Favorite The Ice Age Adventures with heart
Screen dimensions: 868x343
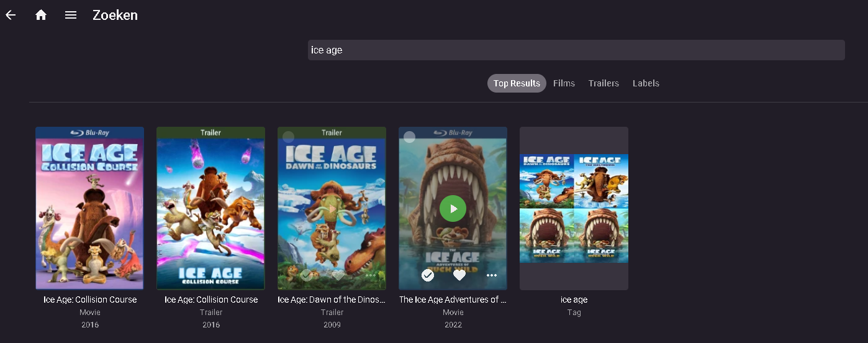pyautogui.click(x=459, y=275)
